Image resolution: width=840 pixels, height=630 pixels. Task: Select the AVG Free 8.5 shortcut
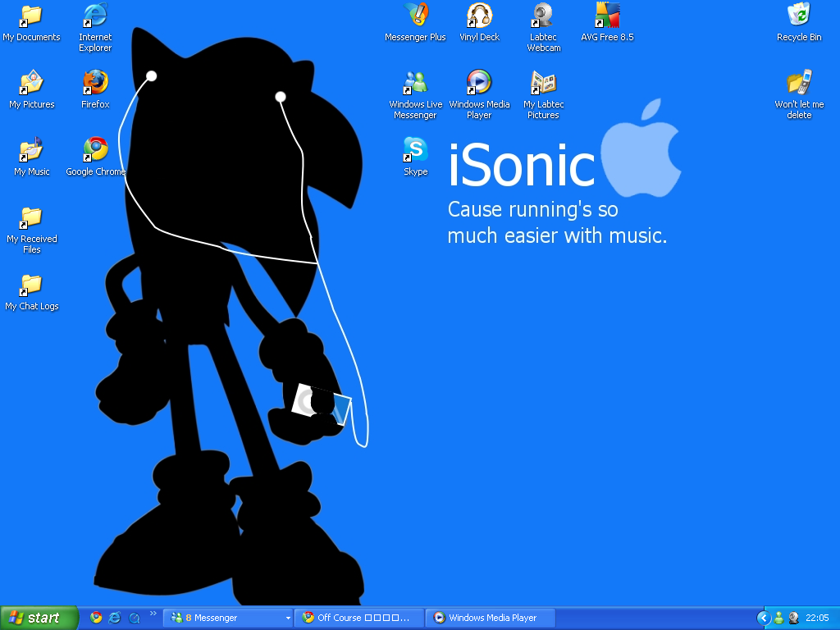pyautogui.click(x=608, y=23)
